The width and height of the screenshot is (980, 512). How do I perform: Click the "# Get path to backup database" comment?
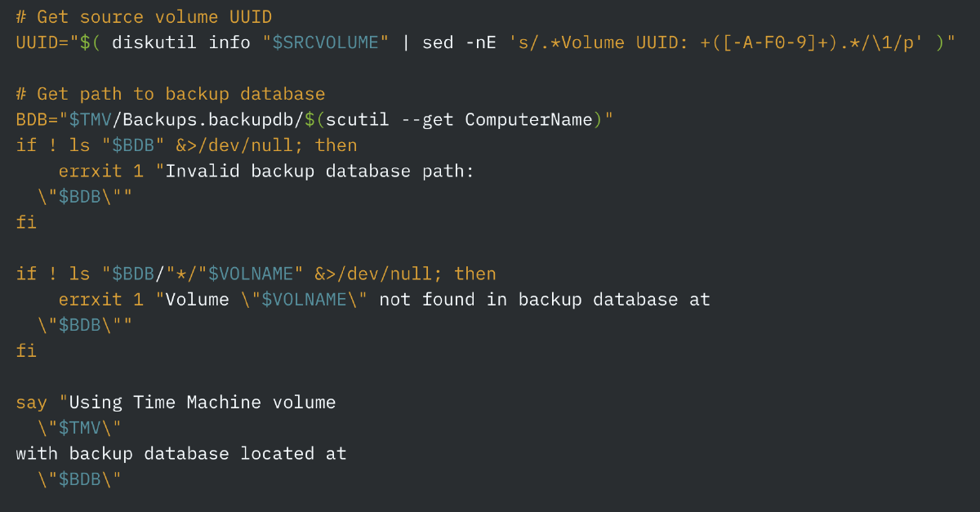pos(170,94)
